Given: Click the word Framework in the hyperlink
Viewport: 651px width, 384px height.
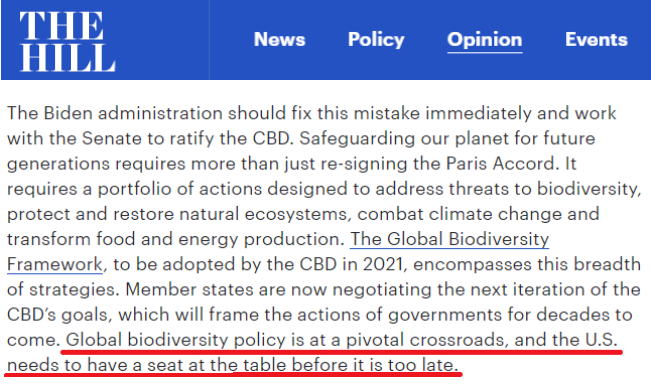Looking at the screenshot, I should (x=54, y=264).
